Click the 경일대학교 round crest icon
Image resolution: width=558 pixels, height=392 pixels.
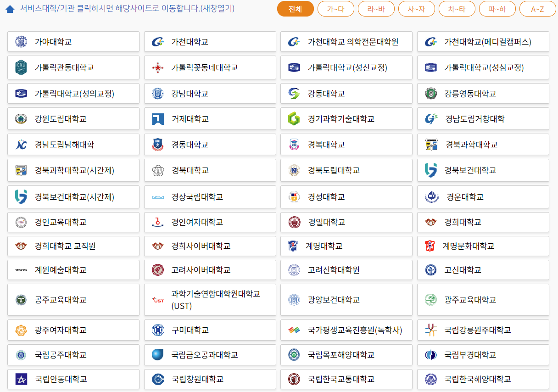click(294, 222)
